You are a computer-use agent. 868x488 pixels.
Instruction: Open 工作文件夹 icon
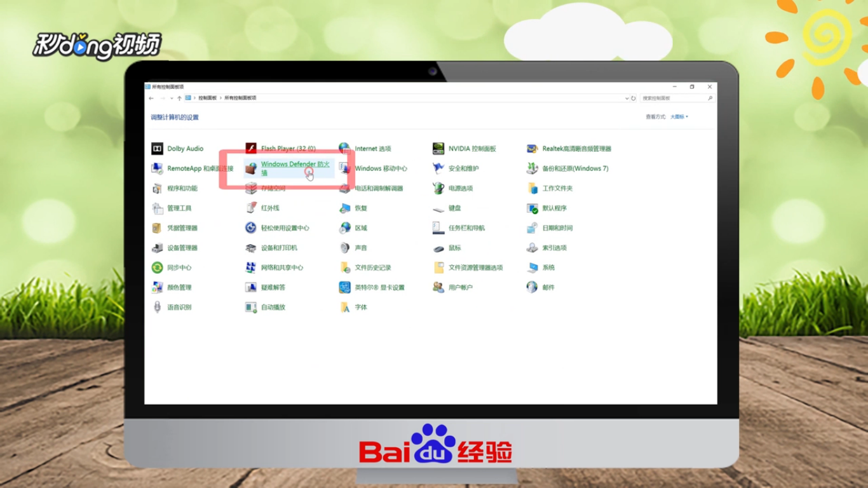pos(532,188)
